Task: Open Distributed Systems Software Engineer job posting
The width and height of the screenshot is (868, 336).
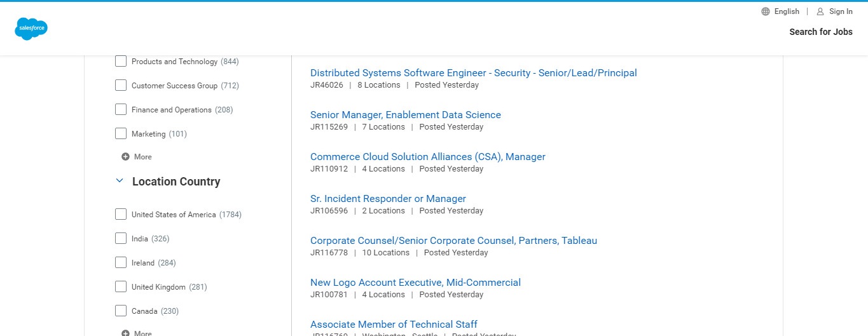Action: tap(473, 73)
